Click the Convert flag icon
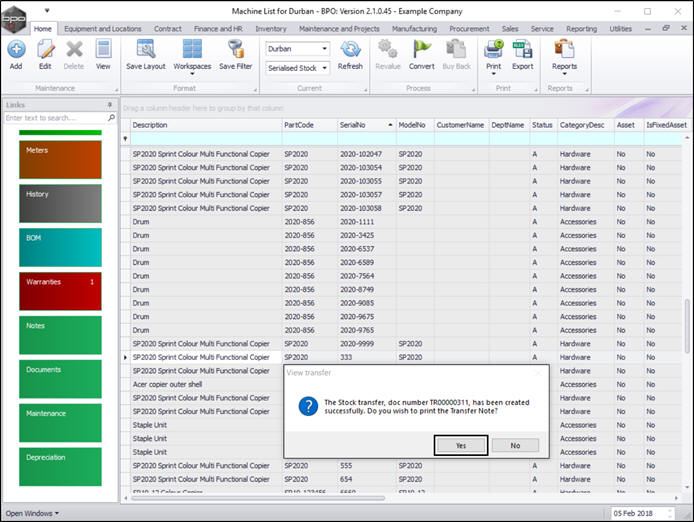Viewport: 694px width, 522px height. pyautogui.click(x=422, y=50)
